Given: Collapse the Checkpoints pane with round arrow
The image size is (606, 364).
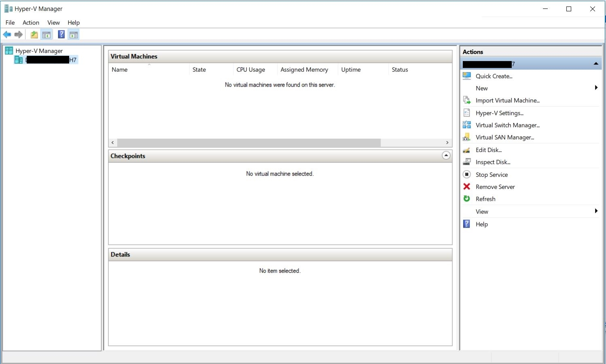Looking at the screenshot, I should coord(446,156).
